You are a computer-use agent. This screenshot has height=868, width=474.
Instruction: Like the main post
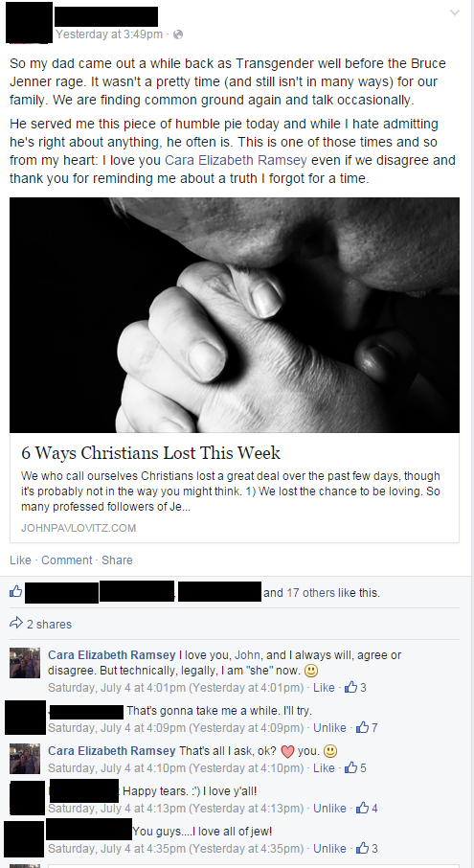click(x=20, y=560)
